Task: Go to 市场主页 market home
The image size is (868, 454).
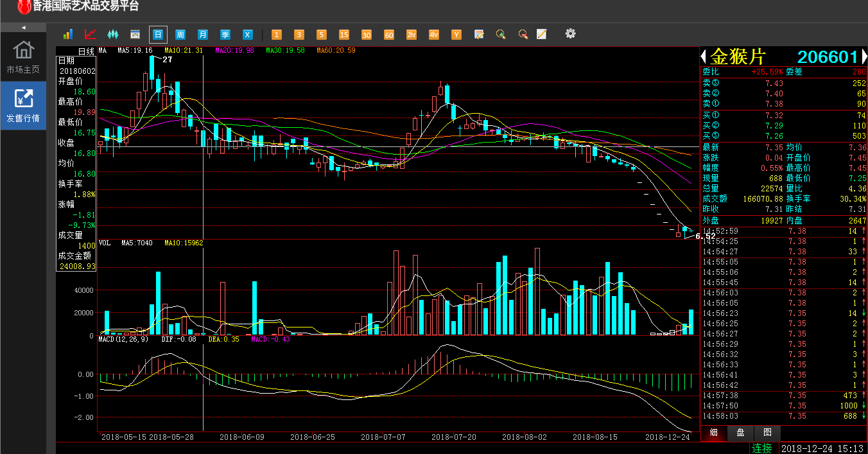Action: point(23,57)
